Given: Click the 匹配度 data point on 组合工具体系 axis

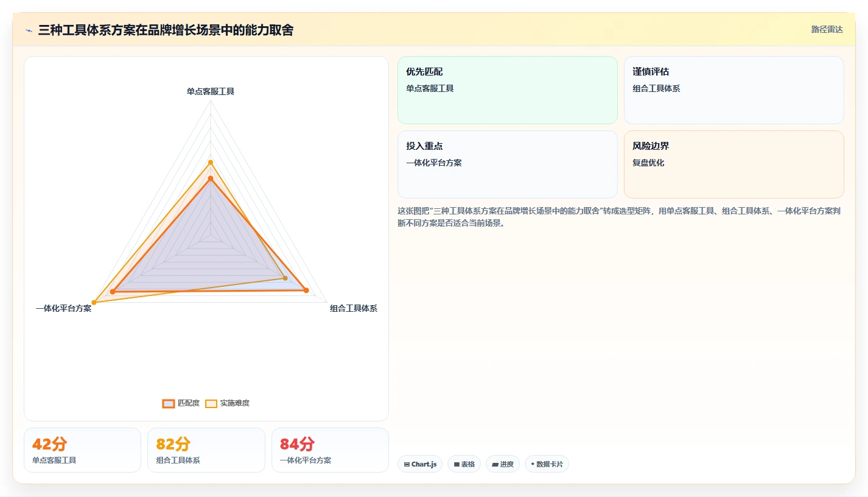Looking at the screenshot, I should pyautogui.click(x=306, y=291).
